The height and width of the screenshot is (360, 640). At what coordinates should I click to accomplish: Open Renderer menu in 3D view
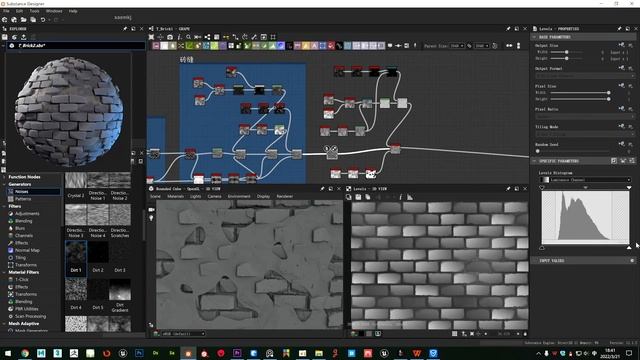(284, 196)
